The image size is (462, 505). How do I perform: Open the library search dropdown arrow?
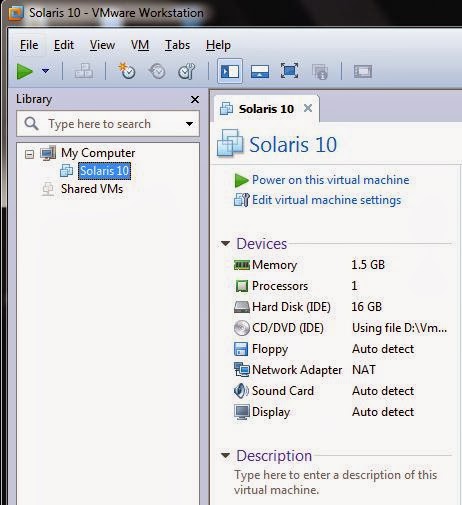[189, 124]
